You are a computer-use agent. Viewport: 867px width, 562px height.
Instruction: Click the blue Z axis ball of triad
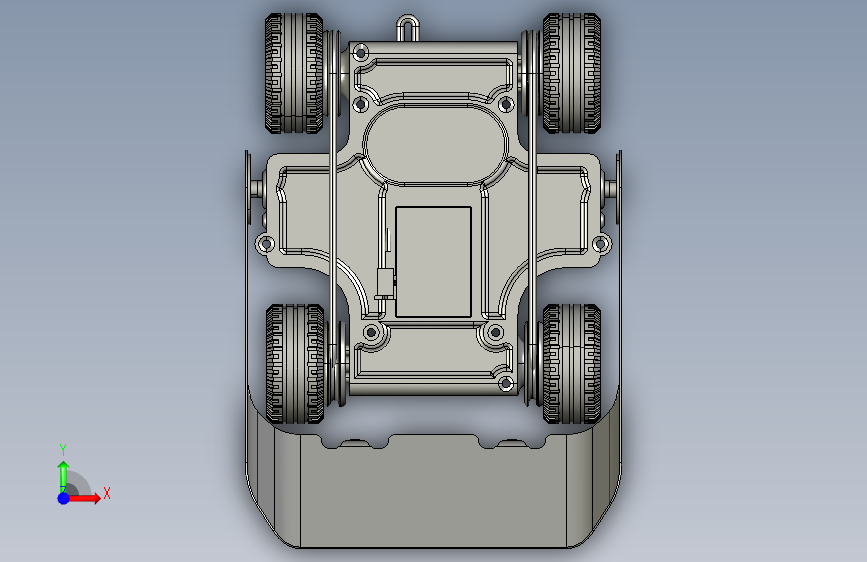64,498
